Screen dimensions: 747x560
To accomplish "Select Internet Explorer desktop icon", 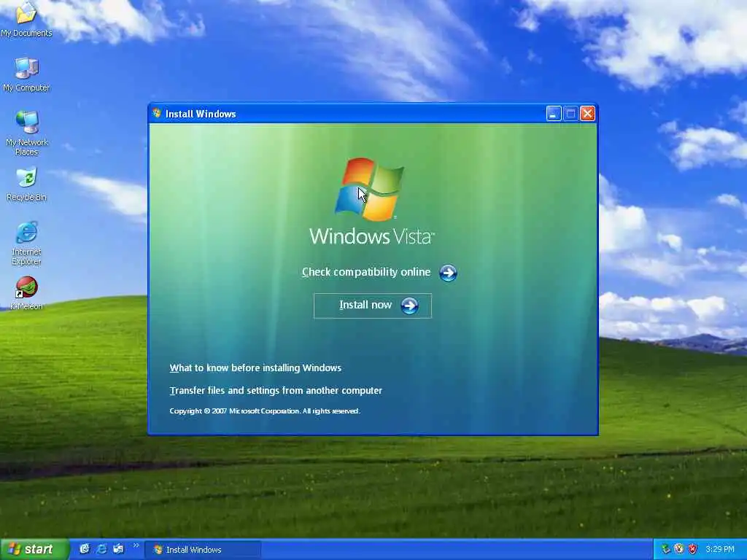I will point(26,243).
